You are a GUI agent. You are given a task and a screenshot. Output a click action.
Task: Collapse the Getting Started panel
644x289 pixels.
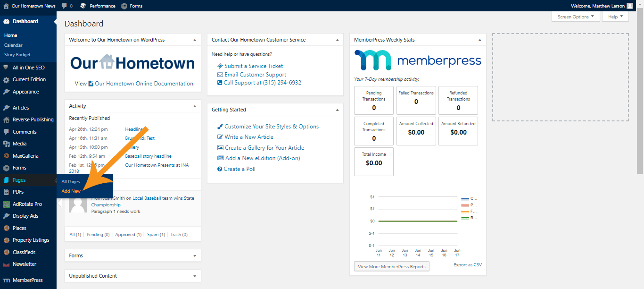click(337, 110)
